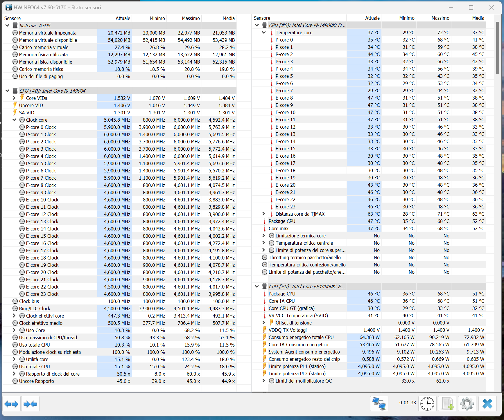The width and height of the screenshot is (504, 420).
Task: Collapse the CPU [#0] group ending in 'D...'
Action: click(x=257, y=25)
